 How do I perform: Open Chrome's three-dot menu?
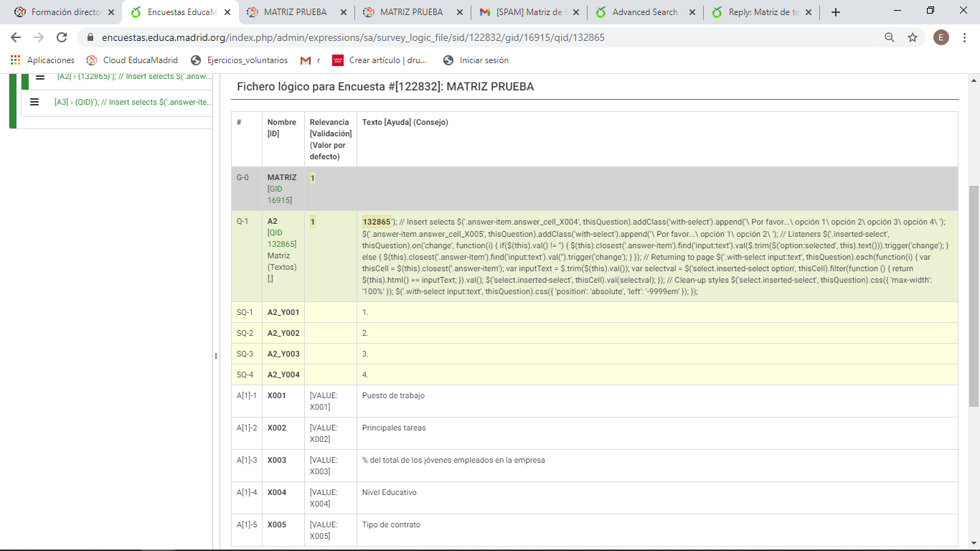pos(964,37)
